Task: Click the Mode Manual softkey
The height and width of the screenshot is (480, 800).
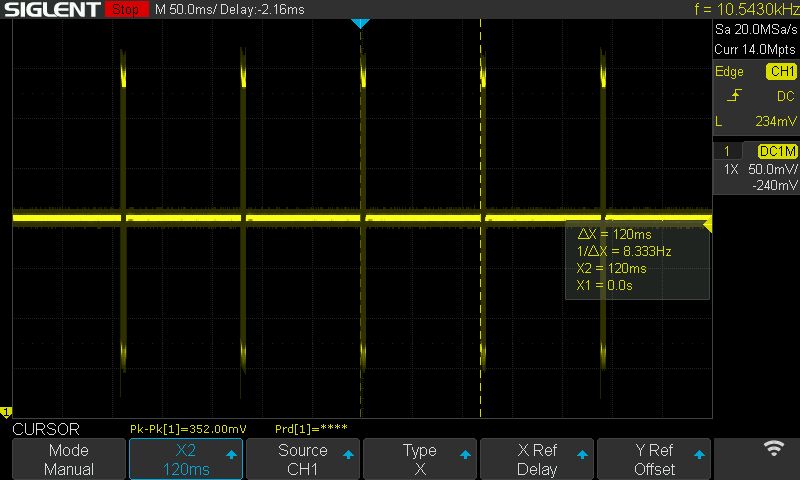Action: click(x=68, y=459)
